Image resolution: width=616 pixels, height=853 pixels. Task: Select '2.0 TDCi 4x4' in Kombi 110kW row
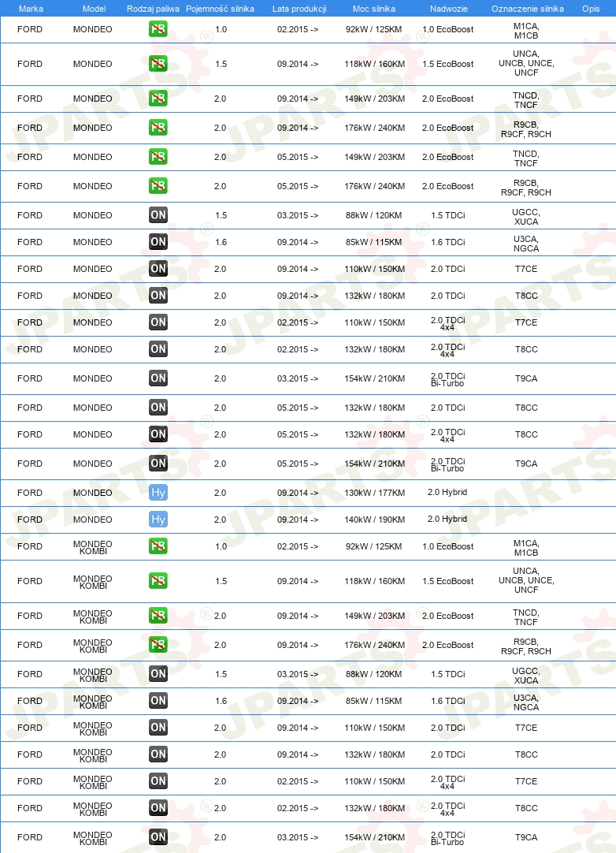click(x=448, y=782)
